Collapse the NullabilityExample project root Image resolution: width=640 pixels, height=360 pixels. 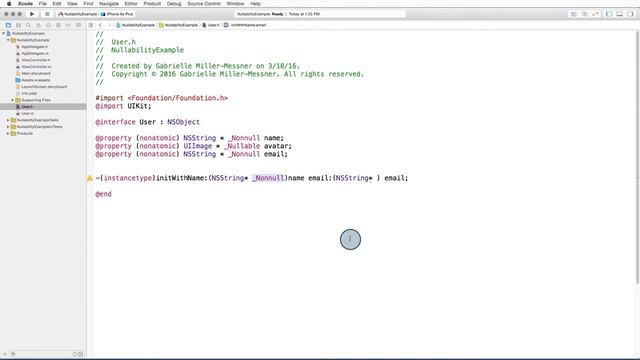pos(4,33)
